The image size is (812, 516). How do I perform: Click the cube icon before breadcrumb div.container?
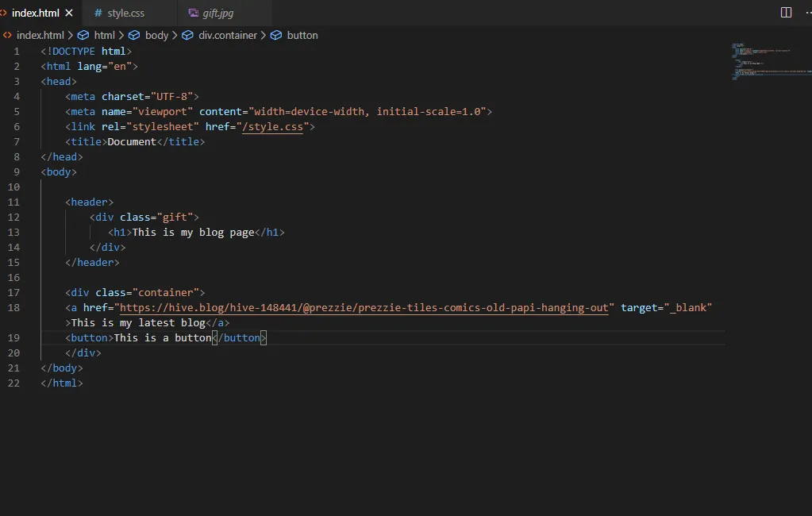point(187,35)
